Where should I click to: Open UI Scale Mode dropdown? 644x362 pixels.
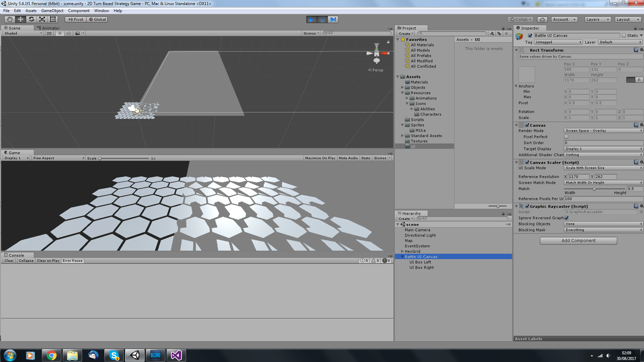point(603,168)
